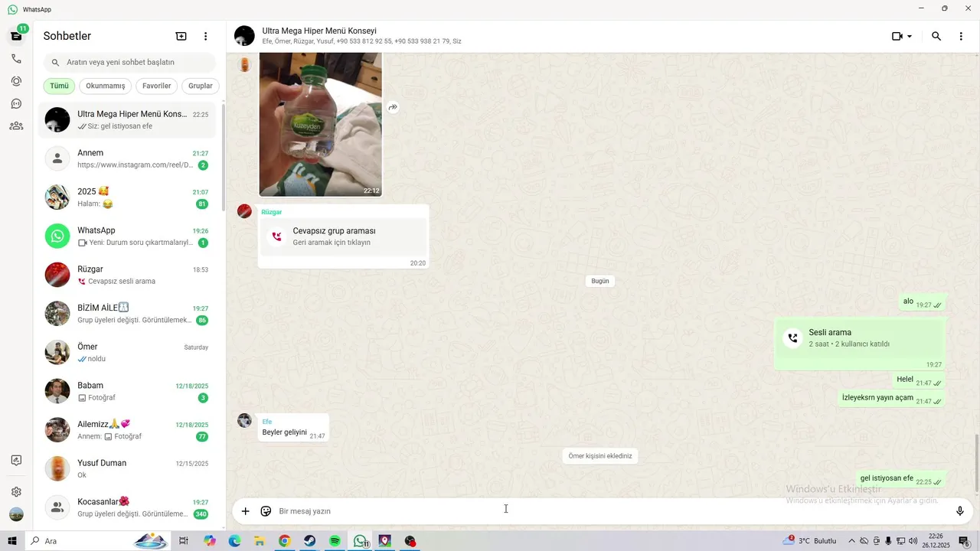Open the Chats tab in left sidebar

coord(16,36)
